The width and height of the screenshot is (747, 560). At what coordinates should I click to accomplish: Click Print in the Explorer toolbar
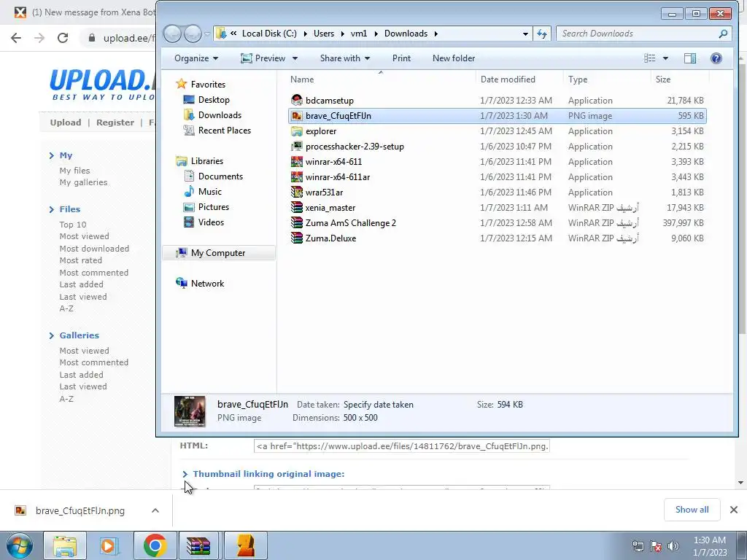pyautogui.click(x=401, y=58)
